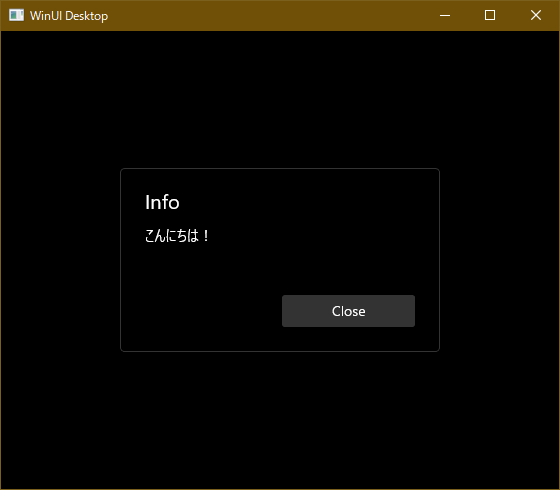560x490 pixels.
Task: Click the dark area right of the dialog
Action: (x=499, y=260)
